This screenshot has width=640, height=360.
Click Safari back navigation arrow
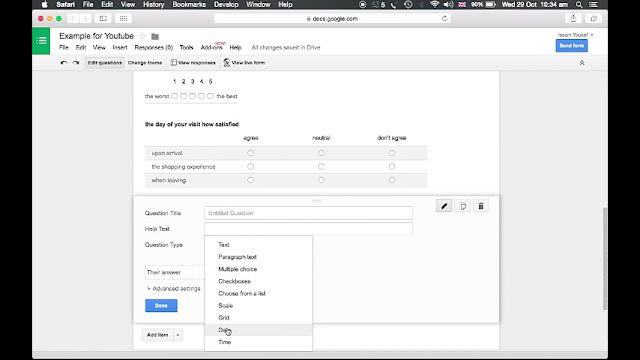[x=73, y=18]
